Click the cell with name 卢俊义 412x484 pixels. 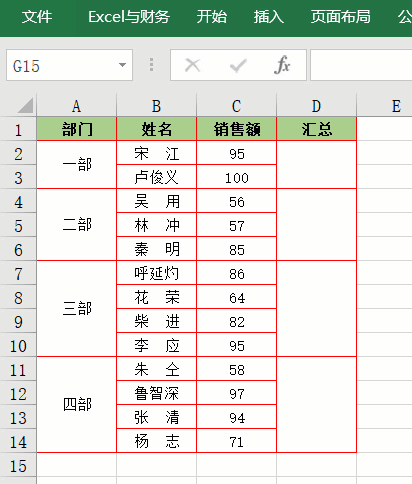(157, 177)
